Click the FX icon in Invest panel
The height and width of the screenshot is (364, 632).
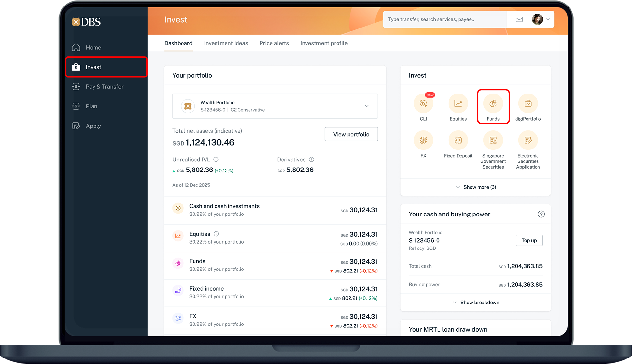point(423,140)
